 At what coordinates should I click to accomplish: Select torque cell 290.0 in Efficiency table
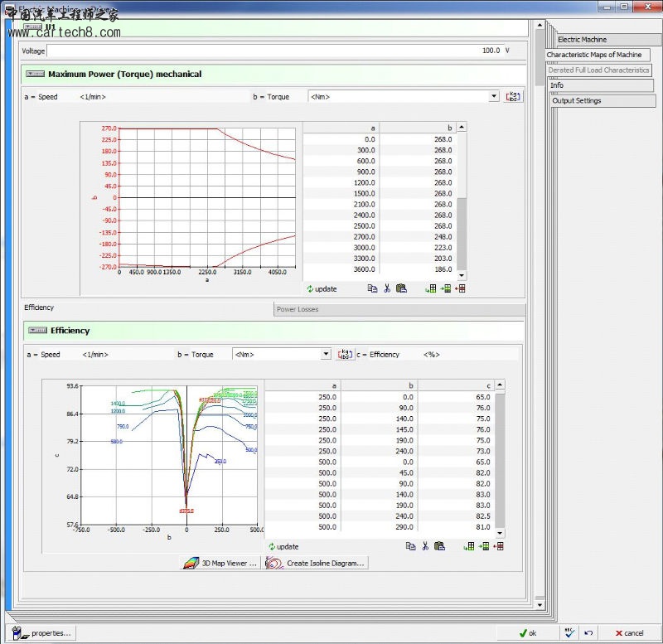(379, 527)
